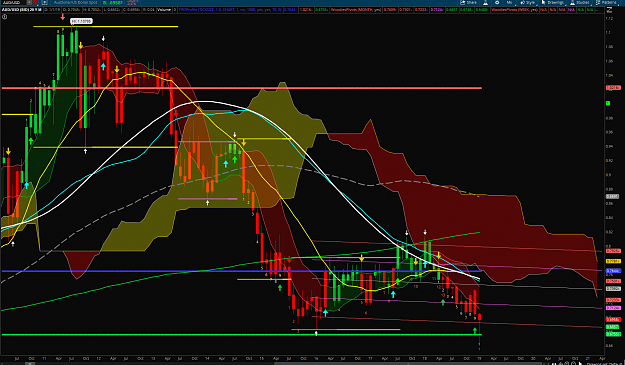The image size is (625, 365).
Task: Click the TPOProfile study label
Action: coord(230,10)
